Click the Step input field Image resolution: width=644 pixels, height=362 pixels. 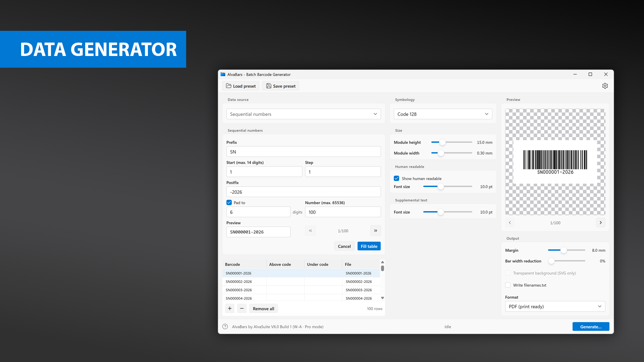[x=343, y=172]
